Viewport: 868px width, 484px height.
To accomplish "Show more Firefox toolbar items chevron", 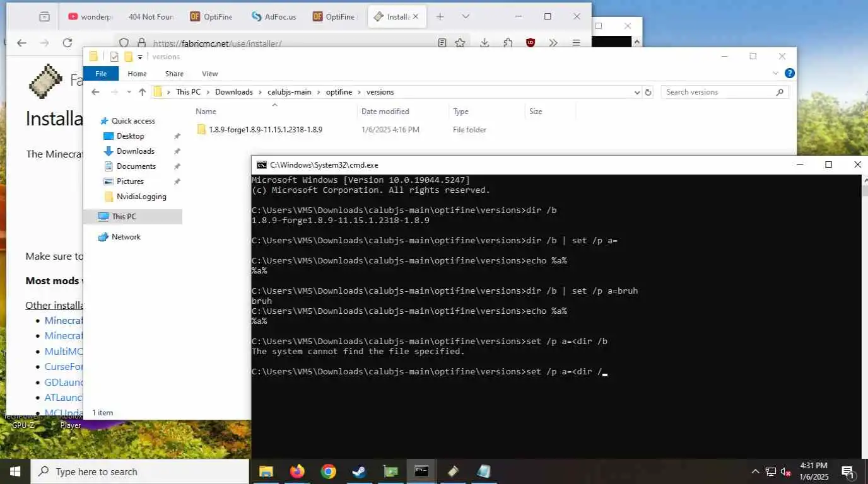I will tap(553, 43).
